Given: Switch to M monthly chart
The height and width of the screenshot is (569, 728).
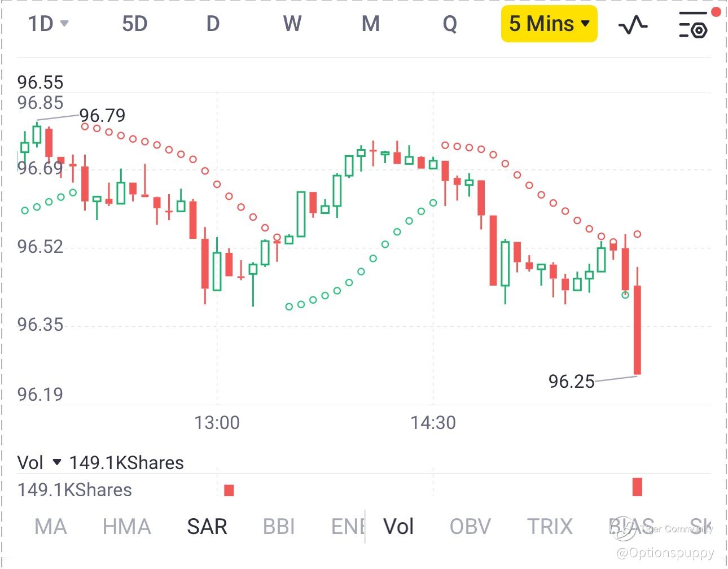Looking at the screenshot, I should click(370, 24).
